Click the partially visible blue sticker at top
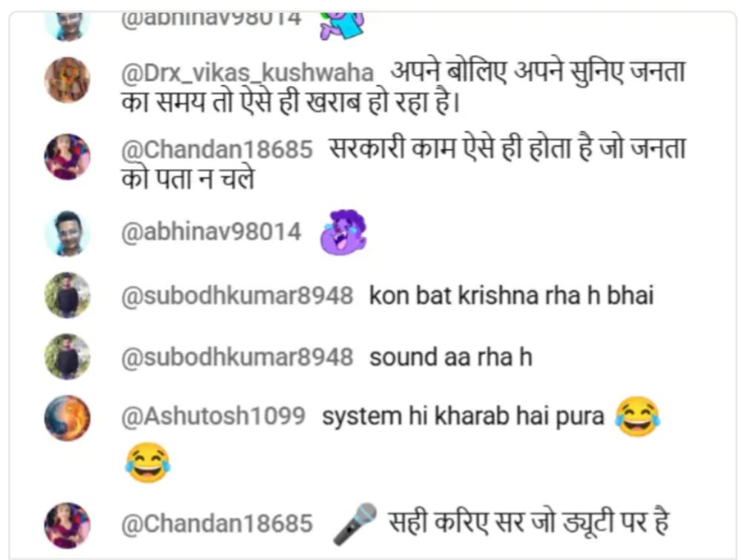This screenshot has width=741, height=560. pos(342,25)
